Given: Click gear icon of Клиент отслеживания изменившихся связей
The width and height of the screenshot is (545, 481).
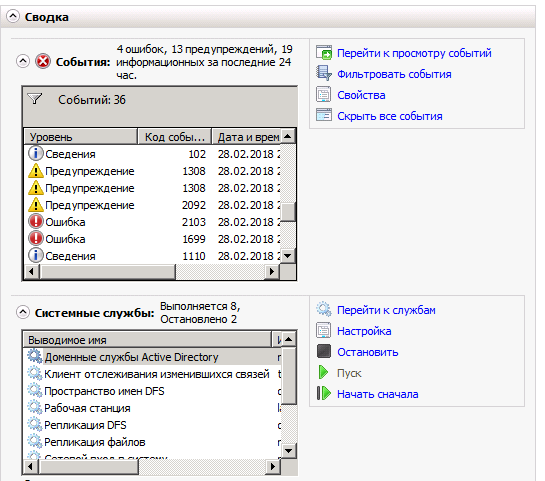Looking at the screenshot, I should (x=35, y=374).
